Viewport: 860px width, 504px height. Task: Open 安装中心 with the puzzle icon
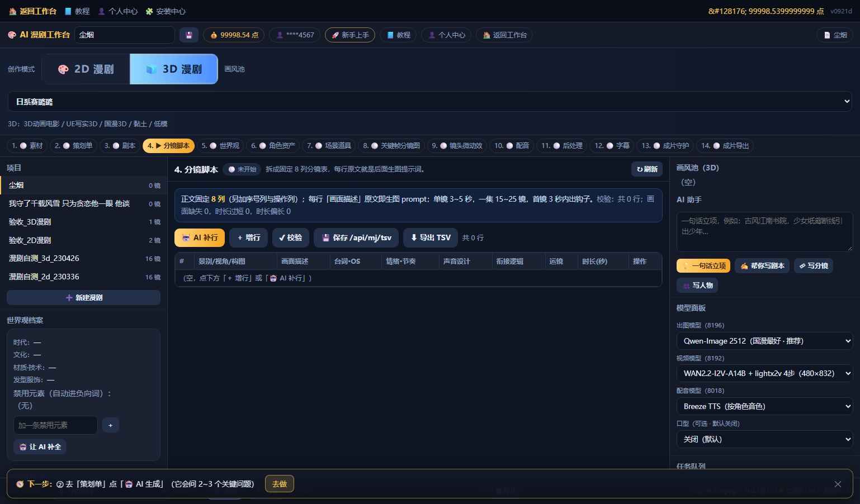point(166,11)
